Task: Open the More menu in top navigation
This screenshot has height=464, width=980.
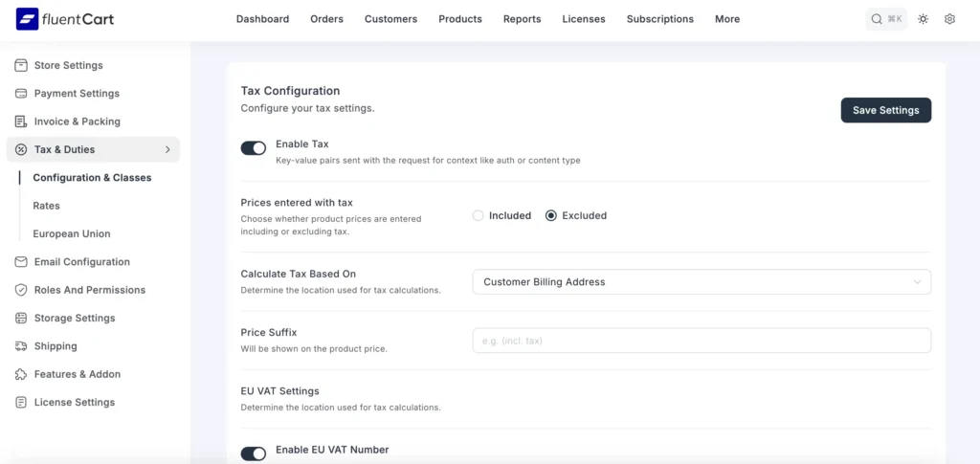Action: pos(726,19)
